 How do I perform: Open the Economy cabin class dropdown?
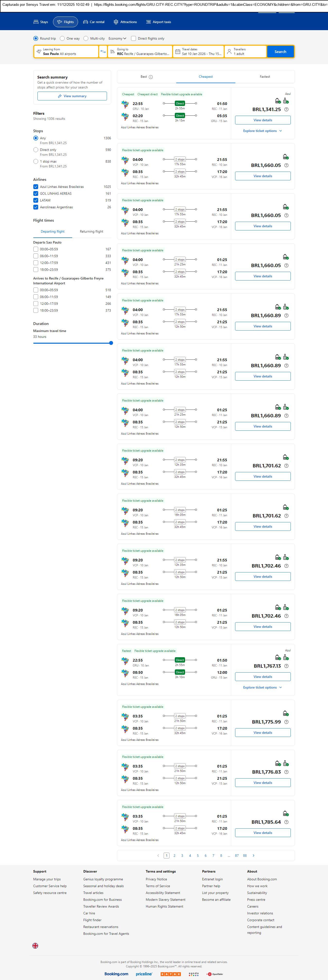[117, 38]
